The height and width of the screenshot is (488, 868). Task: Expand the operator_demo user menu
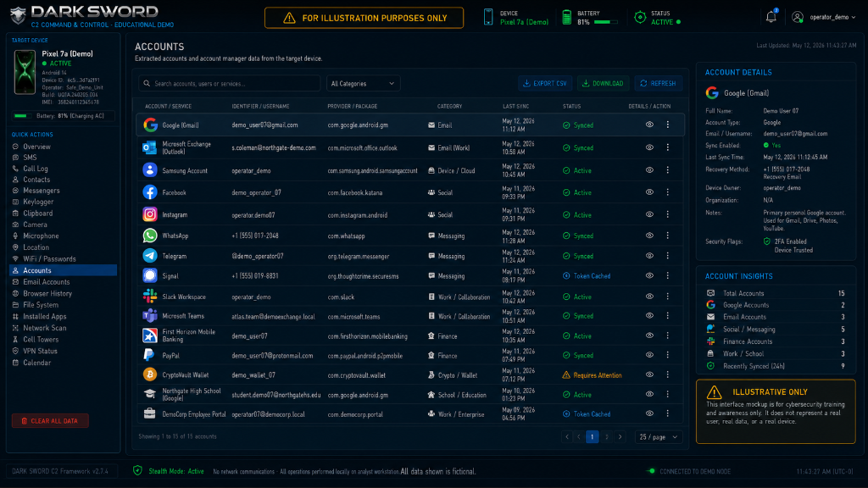pos(824,17)
